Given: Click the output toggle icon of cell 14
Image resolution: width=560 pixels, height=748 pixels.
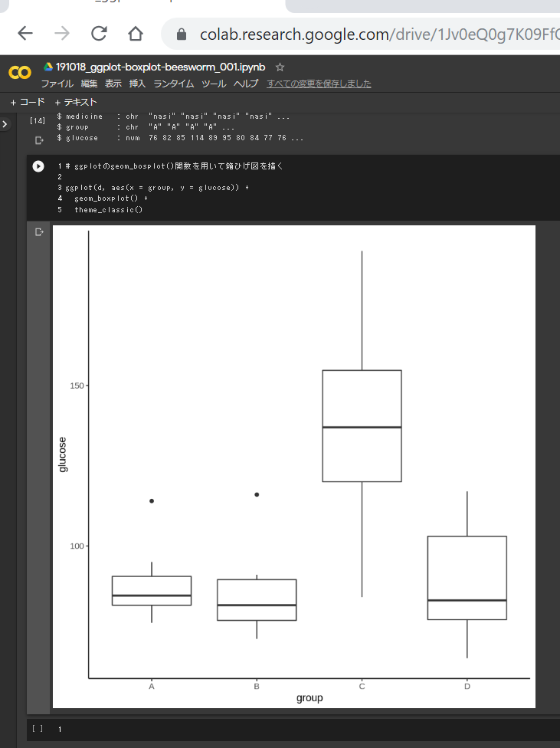Looking at the screenshot, I should point(39,139).
